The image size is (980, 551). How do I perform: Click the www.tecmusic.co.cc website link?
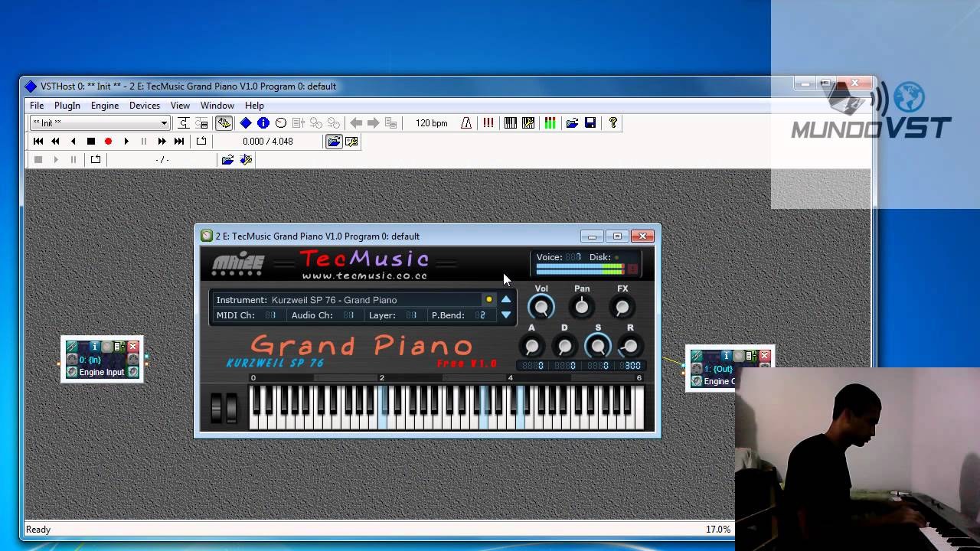(364, 275)
